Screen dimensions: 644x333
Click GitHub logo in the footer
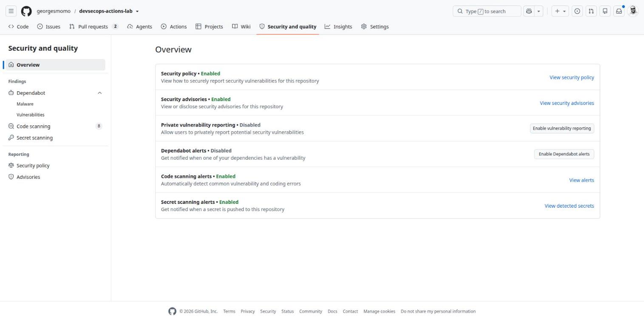point(172,311)
